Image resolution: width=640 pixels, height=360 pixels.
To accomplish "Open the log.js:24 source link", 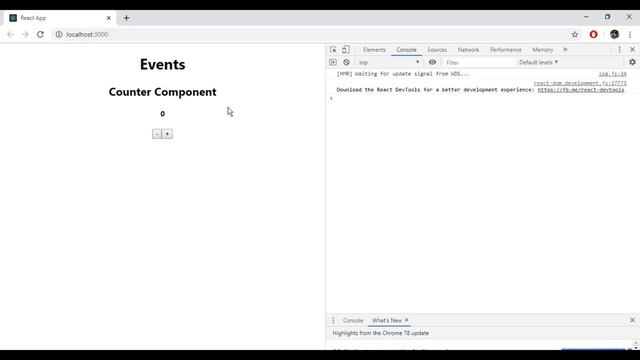I will pyautogui.click(x=612, y=74).
